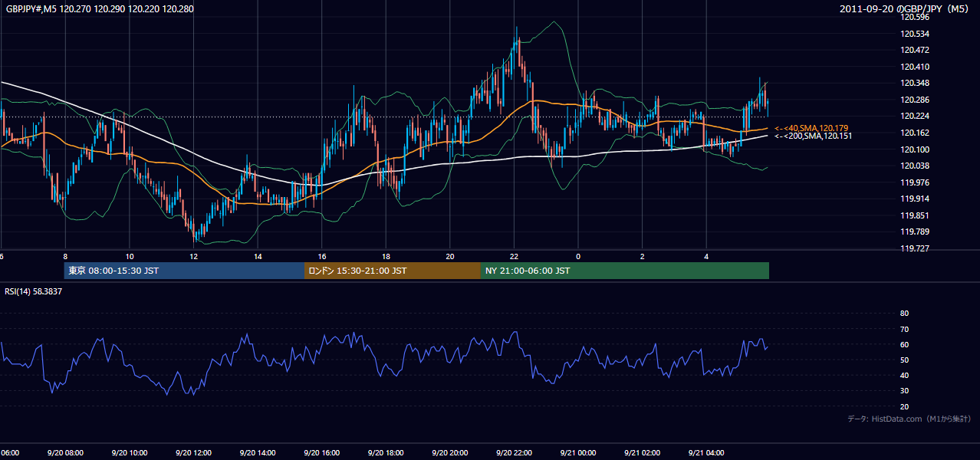The image size is (980, 460).
Task: Click RSI axis level 40
Action: pyautogui.click(x=904, y=375)
